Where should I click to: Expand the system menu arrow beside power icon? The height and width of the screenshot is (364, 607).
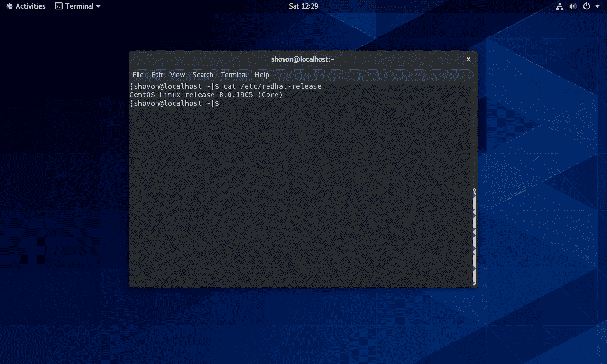(598, 7)
